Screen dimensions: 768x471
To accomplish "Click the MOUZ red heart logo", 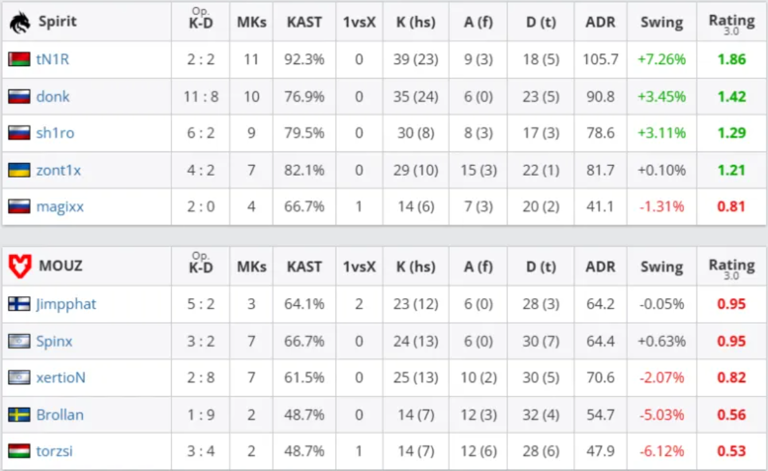I will [20, 266].
